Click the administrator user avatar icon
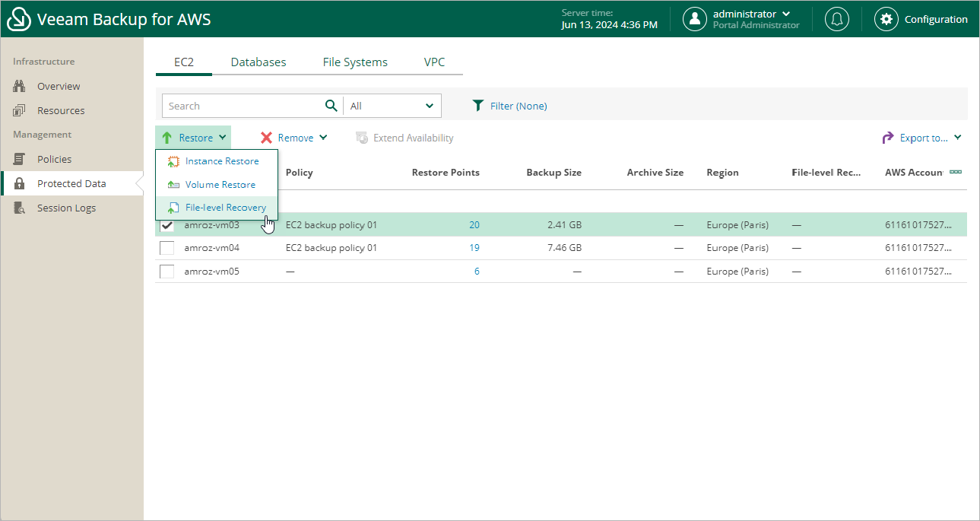Screen dimensions: 980x521 (695, 19)
